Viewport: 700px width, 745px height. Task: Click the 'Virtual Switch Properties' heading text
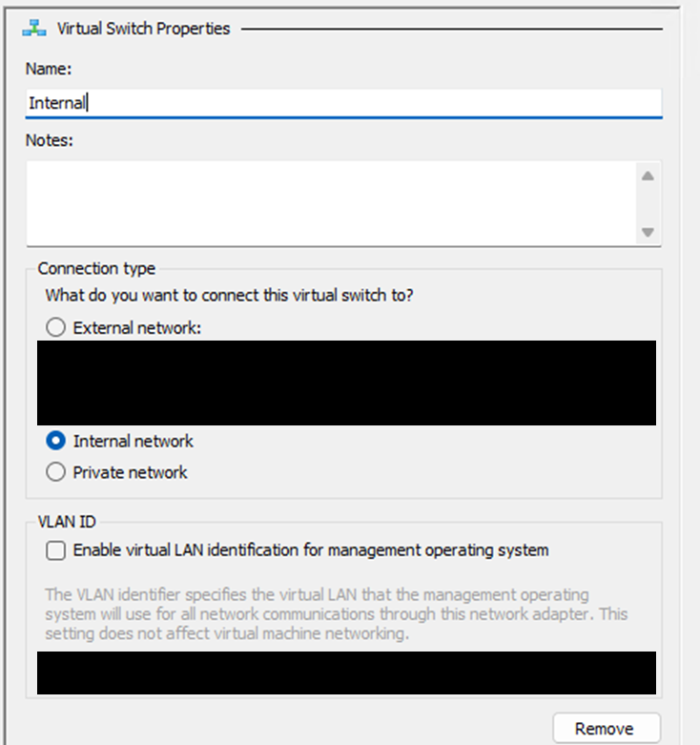[x=143, y=29]
